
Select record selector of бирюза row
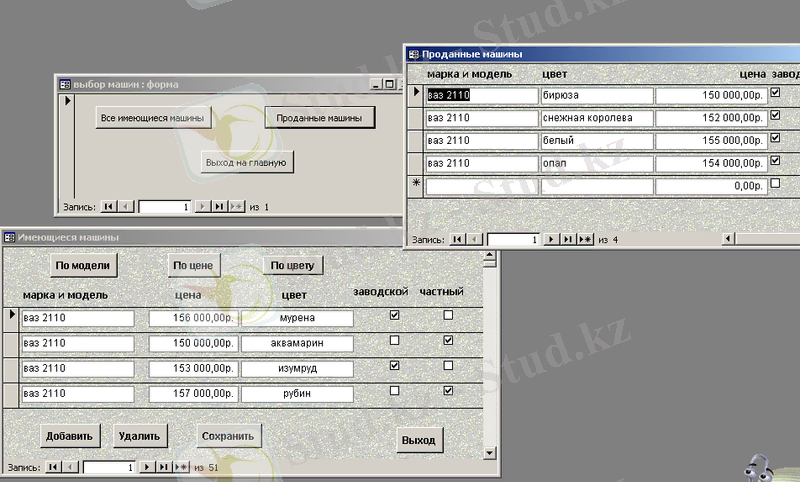pos(416,95)
